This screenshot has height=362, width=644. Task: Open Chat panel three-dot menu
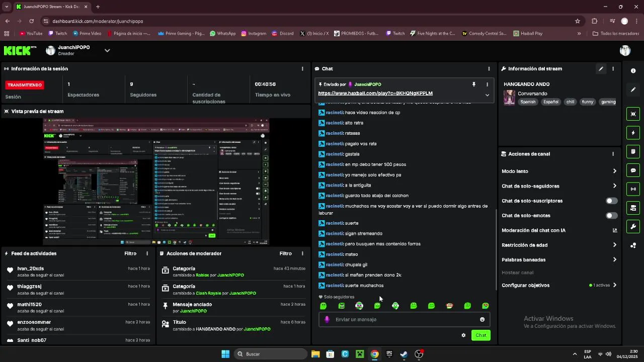(x=489, y=69)
